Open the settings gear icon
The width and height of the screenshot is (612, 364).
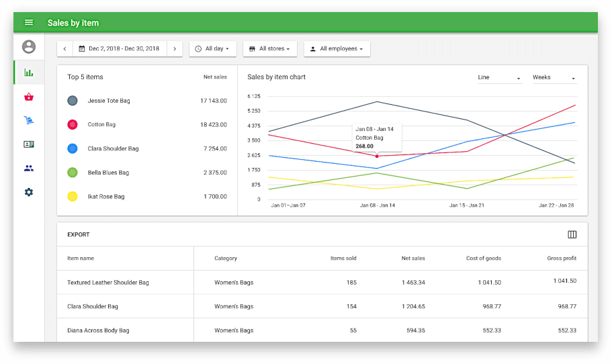(x=29, y=192)
